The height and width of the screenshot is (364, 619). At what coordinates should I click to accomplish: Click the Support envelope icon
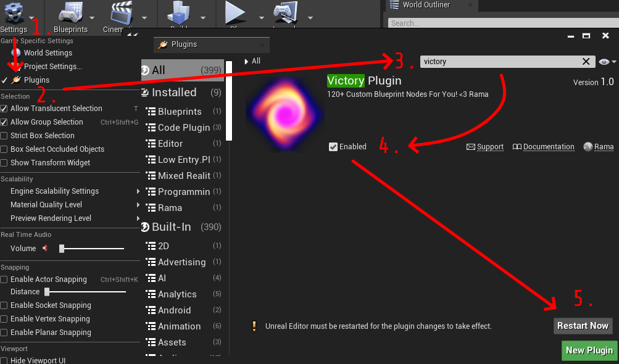click(470, 147)
